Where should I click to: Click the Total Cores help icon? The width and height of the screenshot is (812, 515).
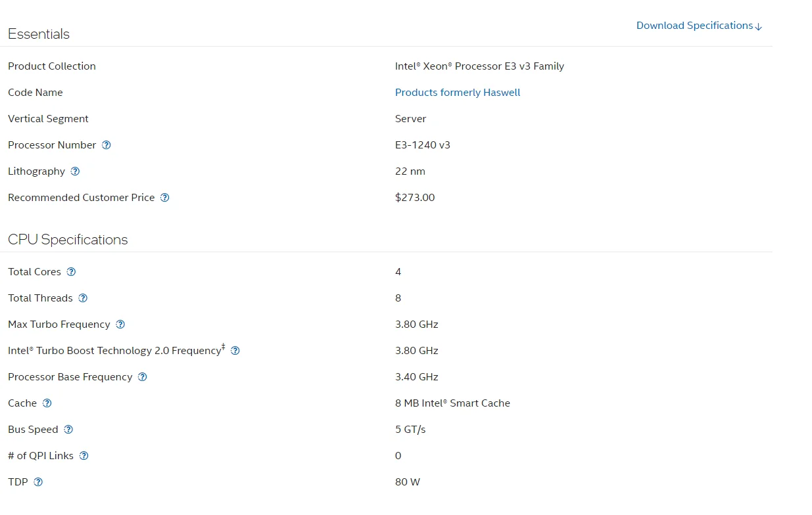pos(72,272)
